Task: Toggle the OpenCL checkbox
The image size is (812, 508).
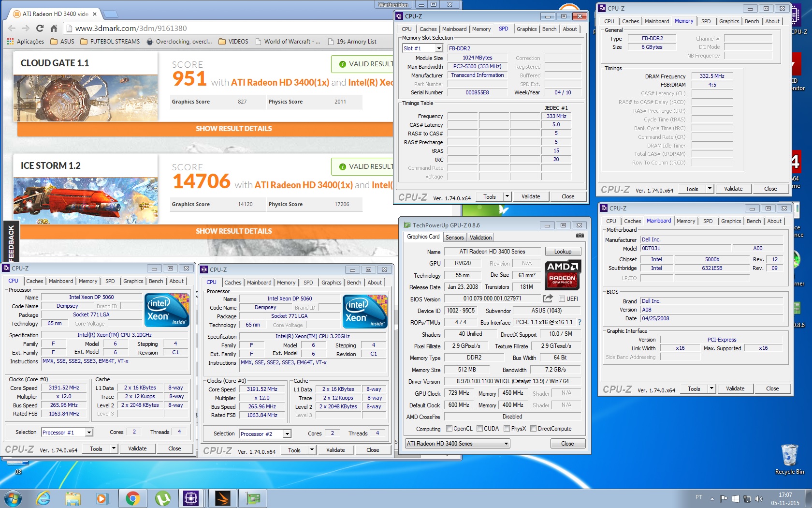Action: (449, 429)
